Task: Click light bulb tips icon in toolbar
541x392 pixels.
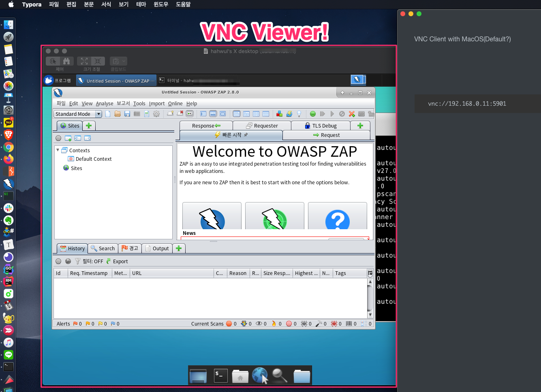Action: coord(299,114)
